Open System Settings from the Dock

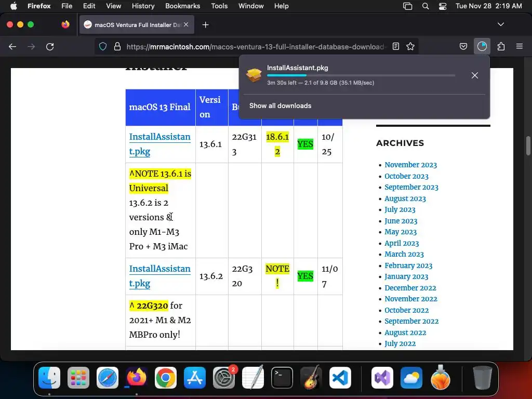point(224,377)
